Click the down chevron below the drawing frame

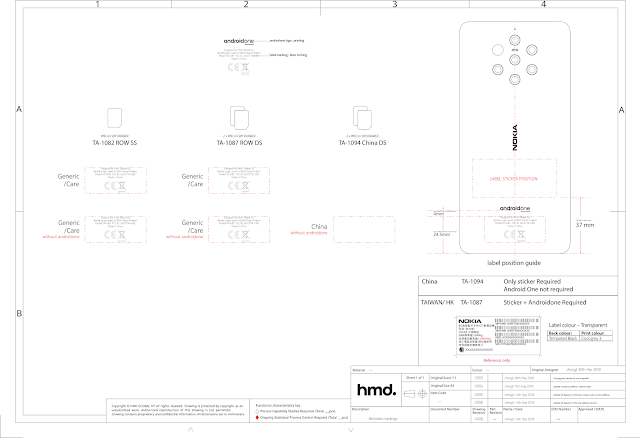click(x=351, y=429)
